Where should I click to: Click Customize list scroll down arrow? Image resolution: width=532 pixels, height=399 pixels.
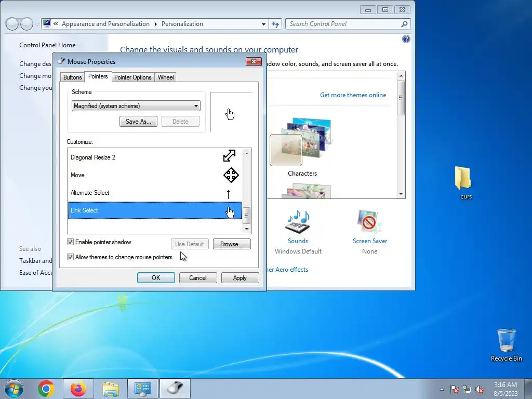tap(247, 229)
